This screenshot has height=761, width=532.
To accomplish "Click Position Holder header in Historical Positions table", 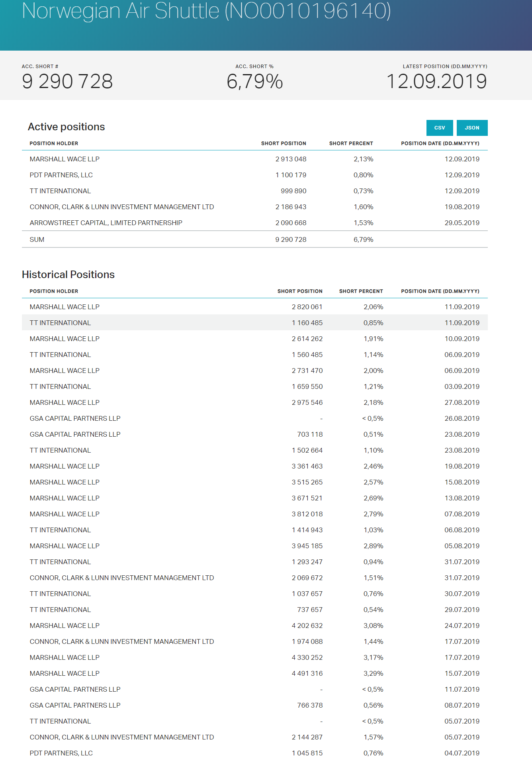I will click(x=54, y=291).
